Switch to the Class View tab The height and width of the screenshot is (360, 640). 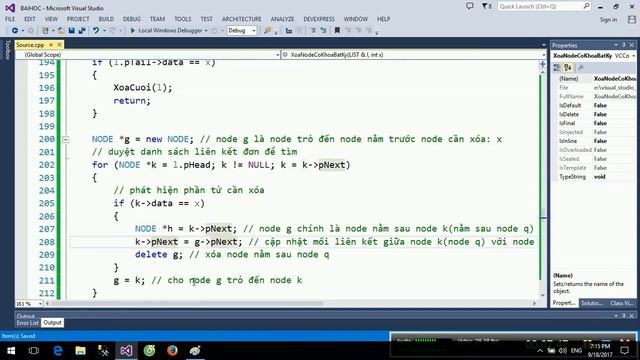click(x=622, y=303)
